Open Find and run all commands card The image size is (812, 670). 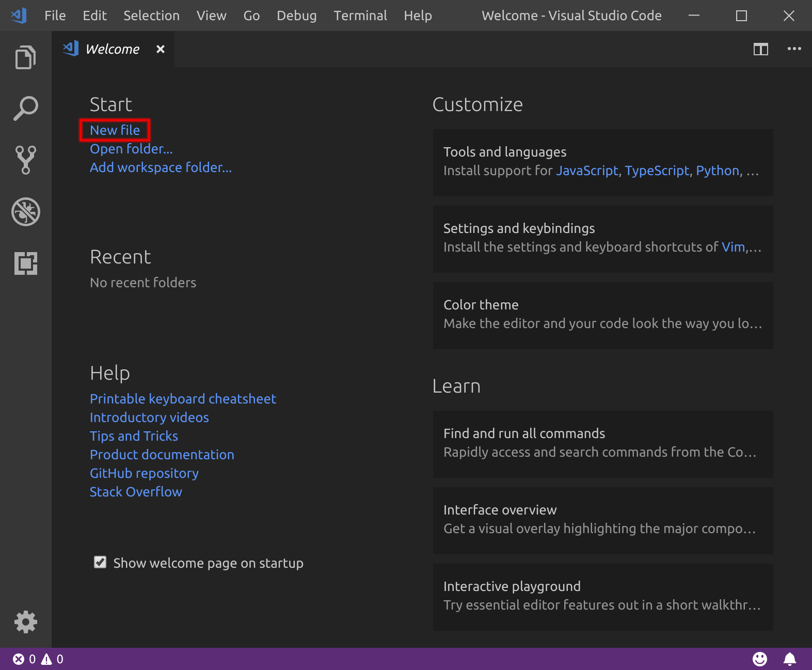pos(603,444)
